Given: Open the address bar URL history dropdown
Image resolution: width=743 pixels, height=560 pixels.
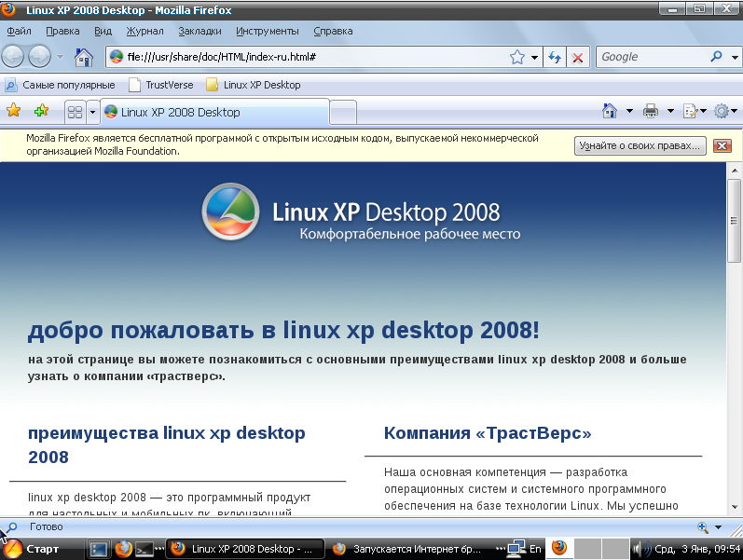Looking at the screenshot, I should click(x=534, y=58).
